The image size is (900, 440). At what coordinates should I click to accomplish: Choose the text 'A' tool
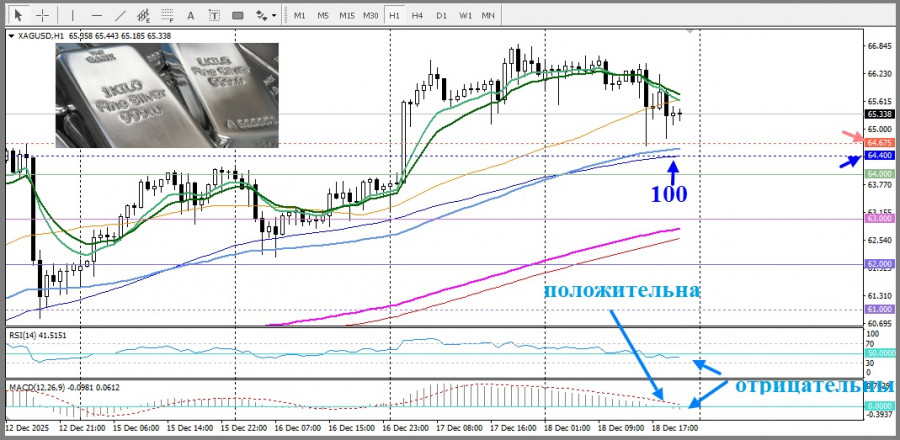click(x=191, y=15)
